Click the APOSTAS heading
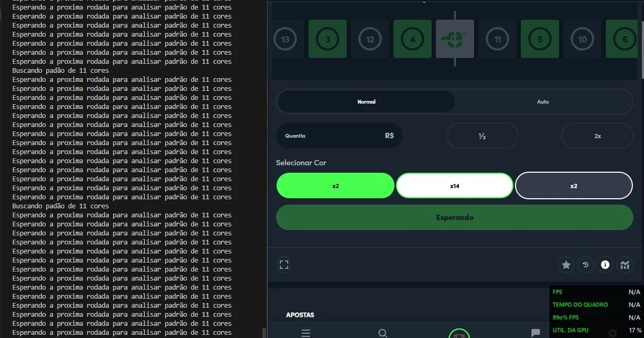Viewport: 644px width, 338px height. click(x=300, y=315)
